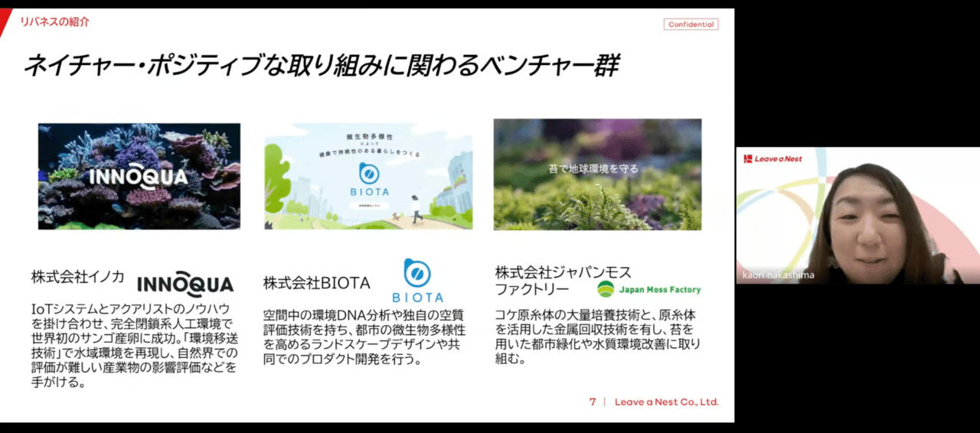Click the kaori nakashima name label
980x433 pixels.
pos(777,275)
